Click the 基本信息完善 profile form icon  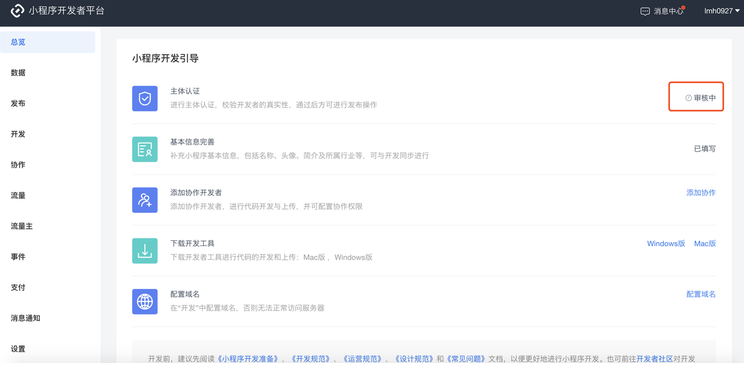[x=145, y=149]
